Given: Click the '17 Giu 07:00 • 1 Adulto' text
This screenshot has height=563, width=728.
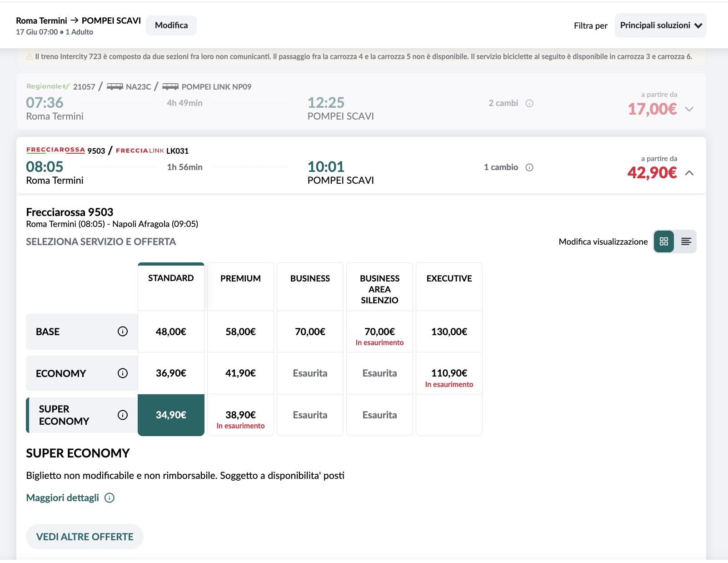Looking at the screenshot, I should (55, 32).
